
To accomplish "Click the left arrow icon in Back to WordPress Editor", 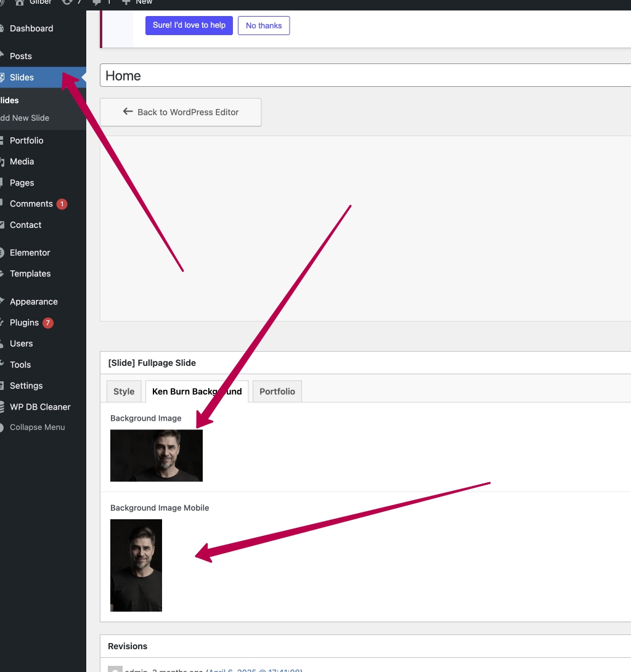I will coord(128,111).
